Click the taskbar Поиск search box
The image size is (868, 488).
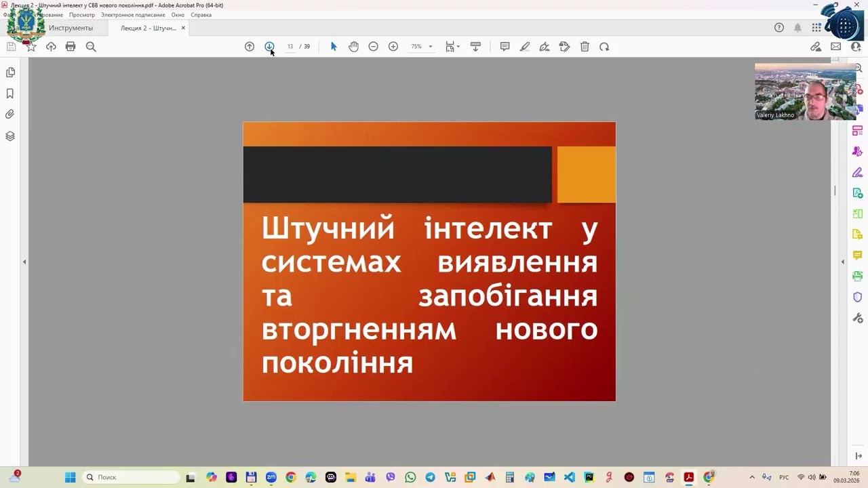pyautogui.click(x=131, y=477)
